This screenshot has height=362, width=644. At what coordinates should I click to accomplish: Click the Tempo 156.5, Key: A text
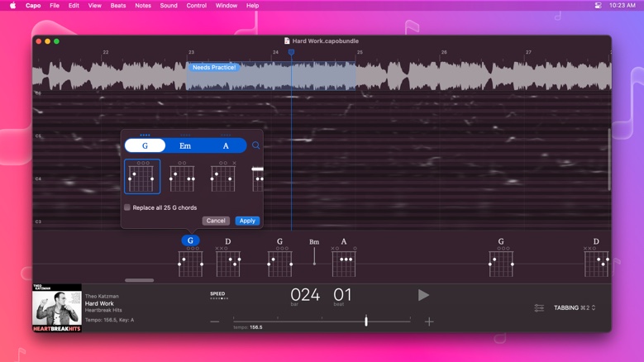pyautogui.click(x=109, y=320)
